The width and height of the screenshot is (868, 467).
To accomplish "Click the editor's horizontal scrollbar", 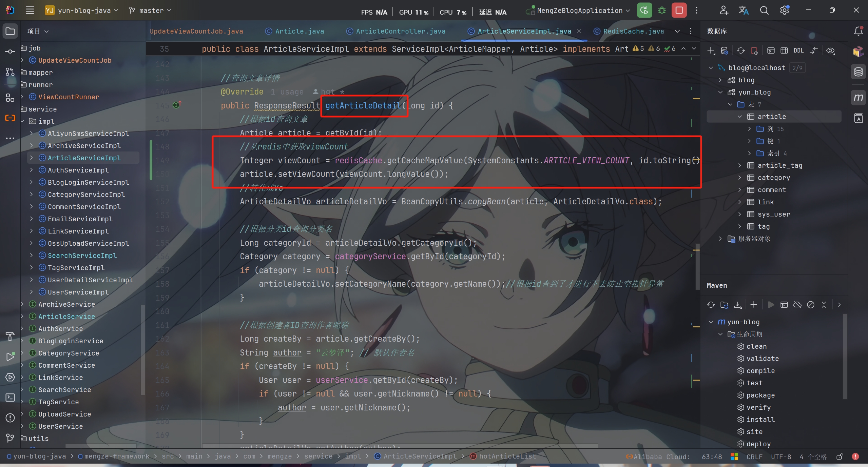I will (x=400, y=446).
